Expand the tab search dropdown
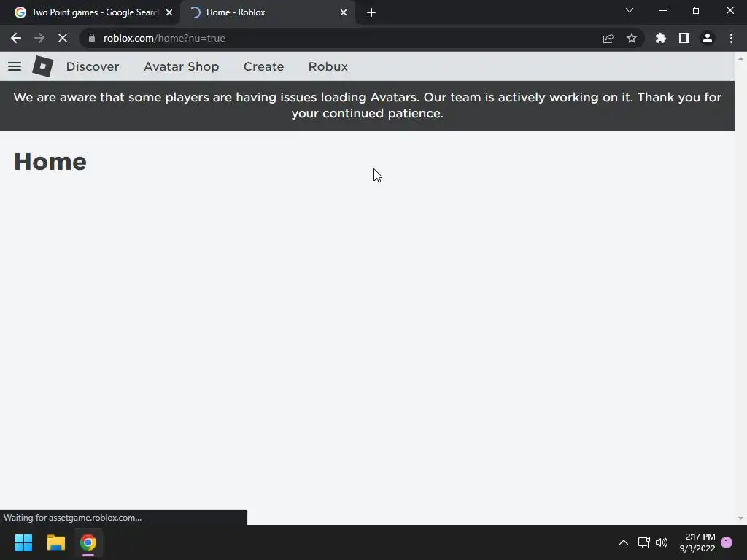Image resolution: width=747 pixels, height=560 pixels. (x=630, y=10)
